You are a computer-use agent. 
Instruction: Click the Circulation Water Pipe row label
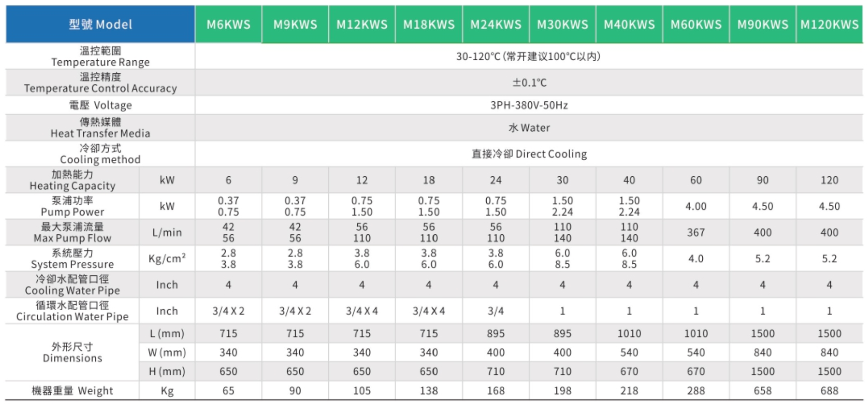[x=72, y=311]
